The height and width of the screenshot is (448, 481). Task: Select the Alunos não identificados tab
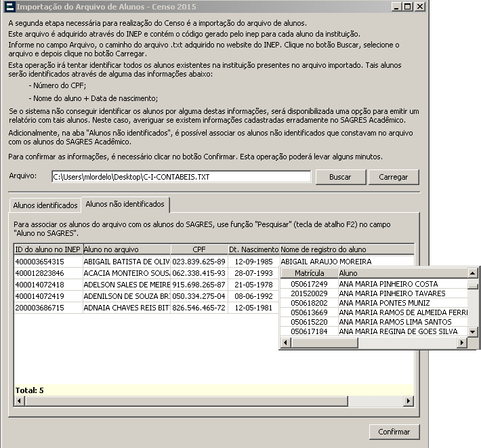coord(125,203)
